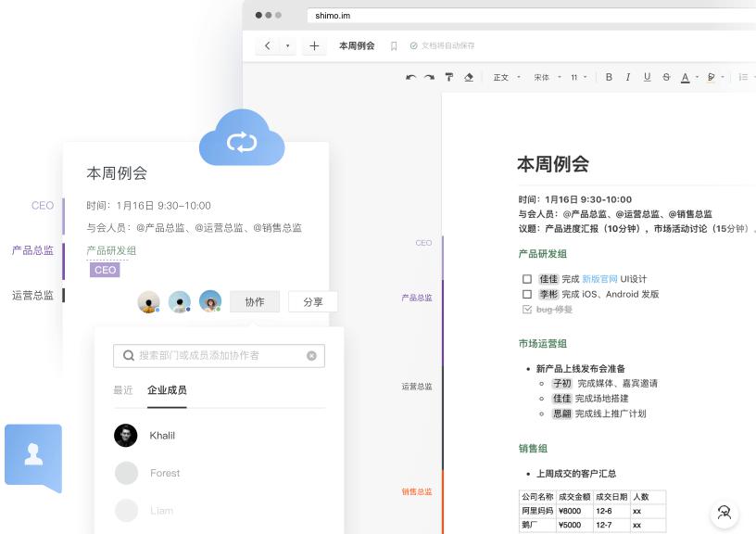Click 运营总监 marker in document margin
756x534 pixels.
(417, 387)
